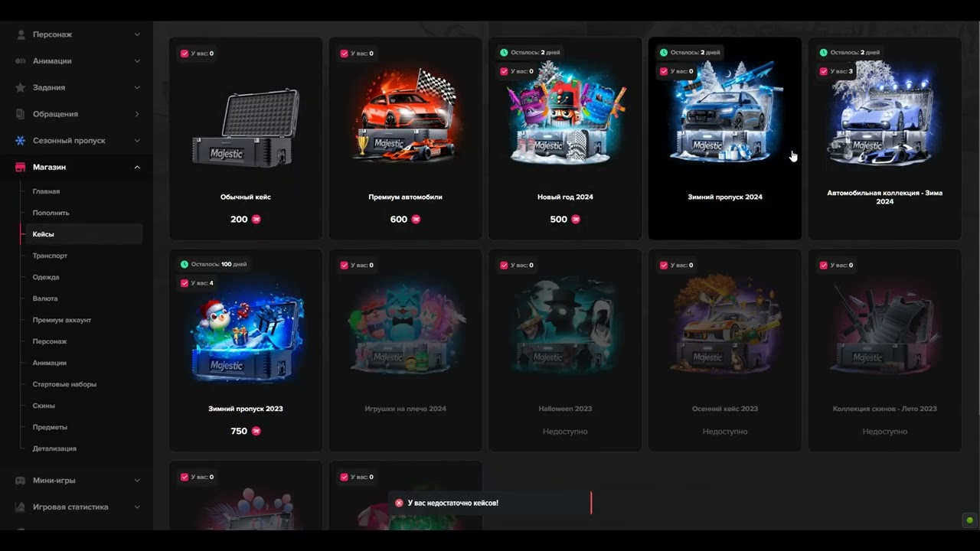Go to Транспорт in the shop submenu
The width and height of the screenshot is (980, 551).
(50, 256)
